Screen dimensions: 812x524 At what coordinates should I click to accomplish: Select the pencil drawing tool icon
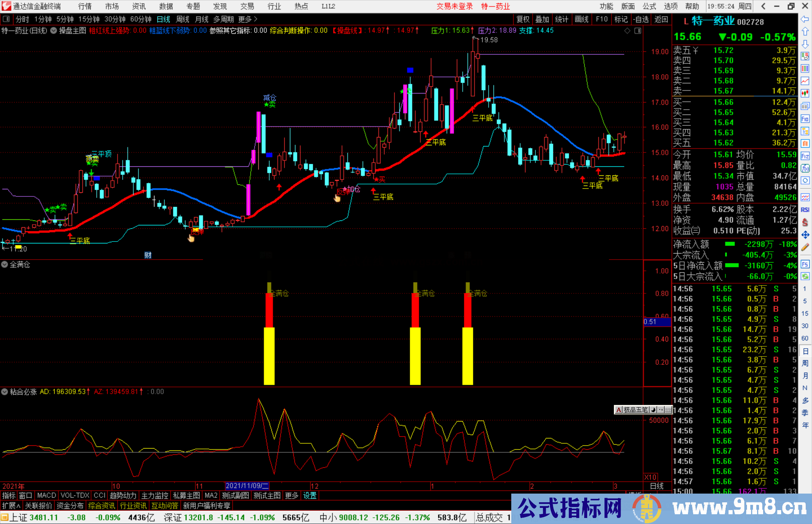point(805,247)
